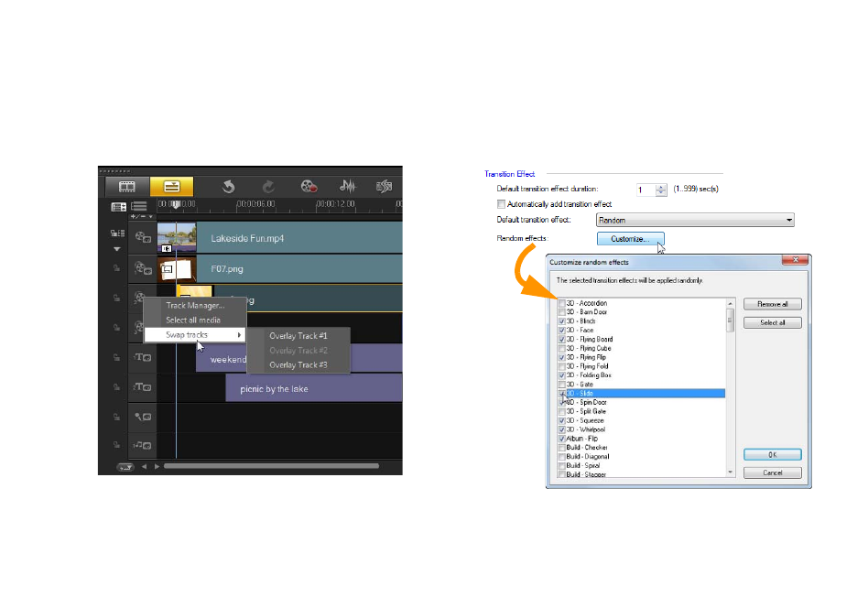
Task: Uncheck the 3D - Blinds checkbox
Action: click(x=562, y=321)
